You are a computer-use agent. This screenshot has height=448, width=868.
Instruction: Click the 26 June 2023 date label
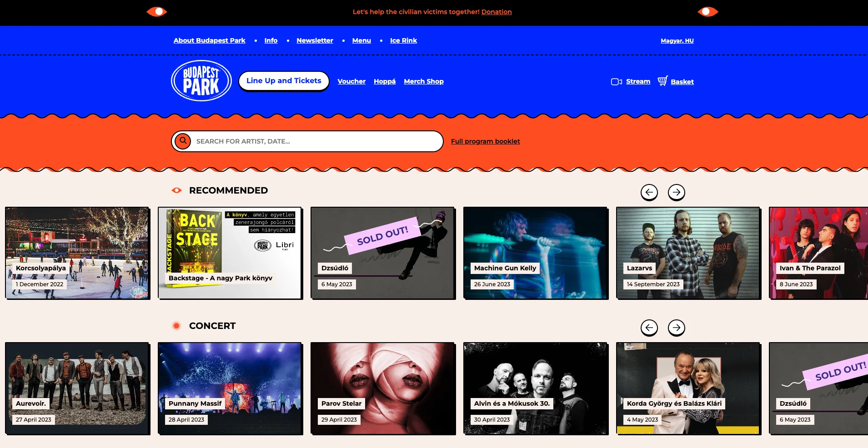492,284
